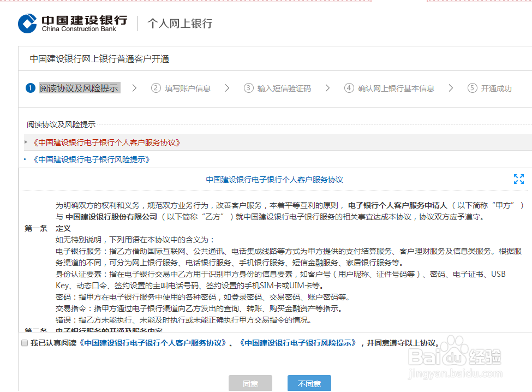
Task: Click the bold 电子银行个人客户服务申请人 text
Action: pos(398,205)
